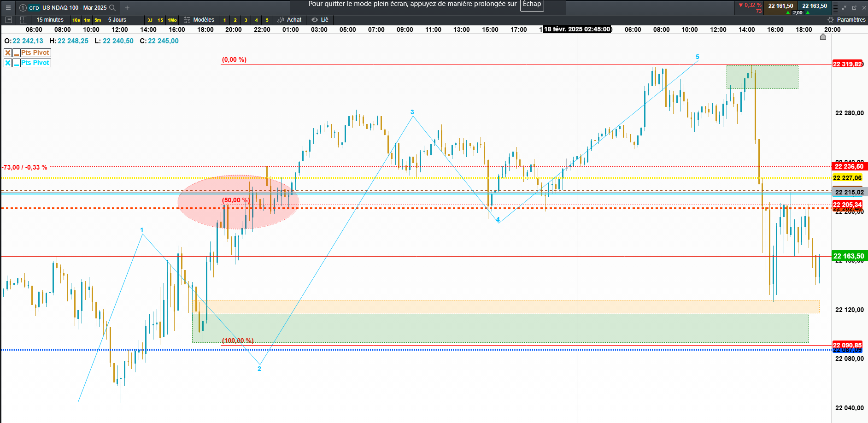Click the home marker on the price axis
Screen dimensions: 868x423
click(823, 37)
